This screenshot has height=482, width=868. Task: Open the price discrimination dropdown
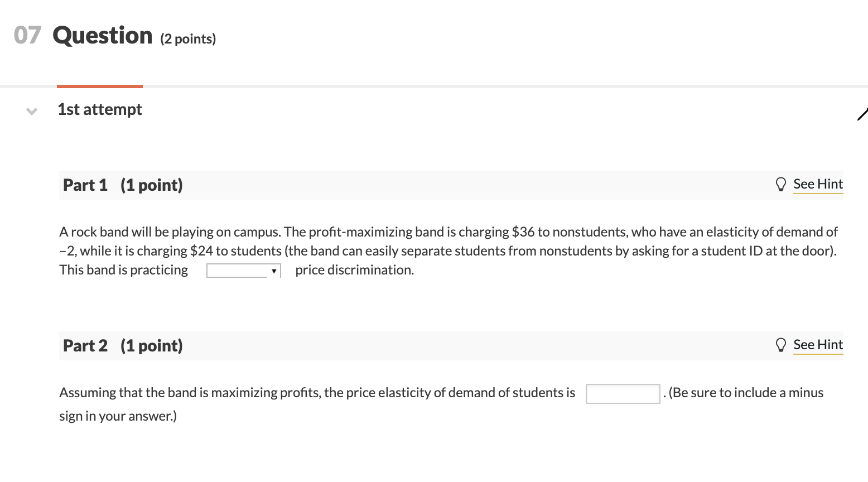pyautogui.click(x=243, y=270)
